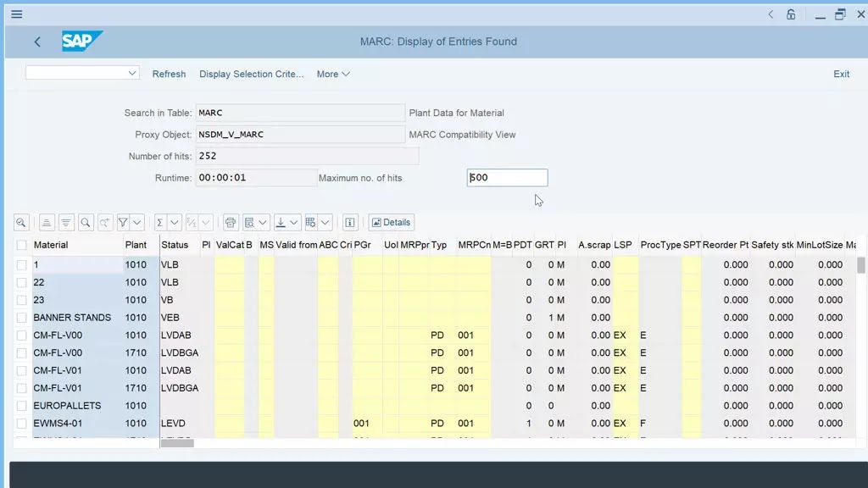Click the Proxy Object field NSDM_V_MARC

pyautogui.click(x=300, y=135)
